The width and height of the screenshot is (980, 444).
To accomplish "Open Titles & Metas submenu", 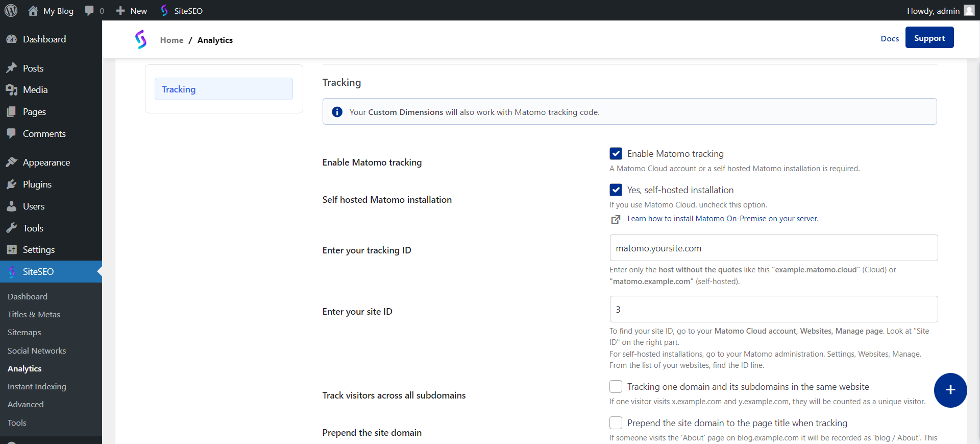I will pyautogui.click(x=34, y=315).
